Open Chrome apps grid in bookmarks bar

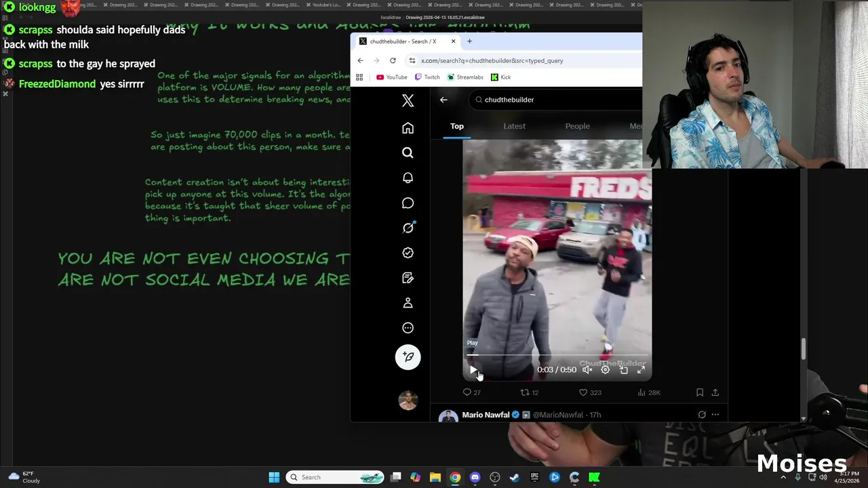(359, 77)
